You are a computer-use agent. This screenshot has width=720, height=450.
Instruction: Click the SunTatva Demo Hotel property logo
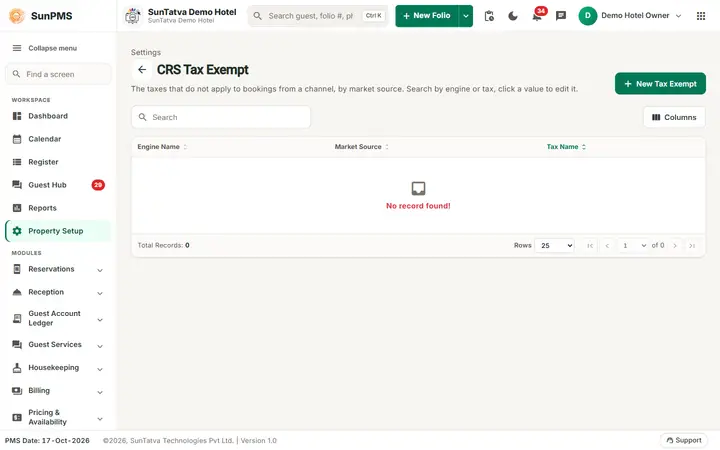click(133, 16)
